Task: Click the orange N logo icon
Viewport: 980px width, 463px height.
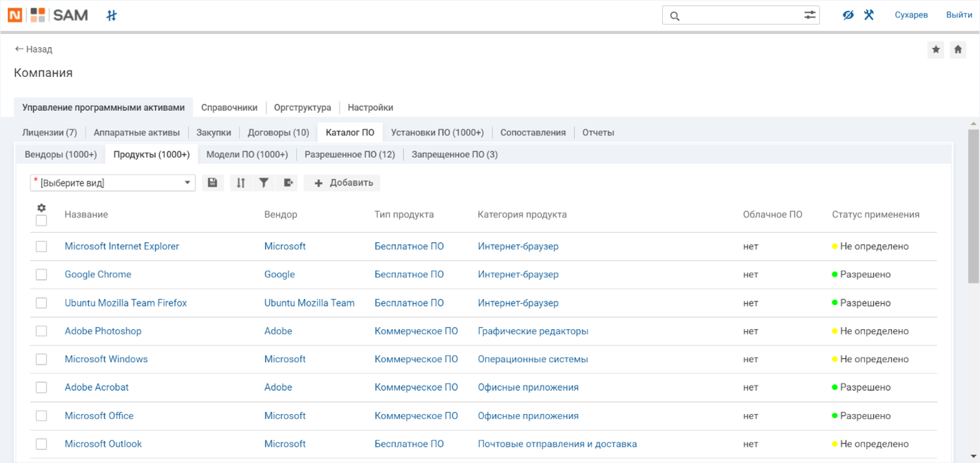Action: pyautogui.click(x=15, y=15)
